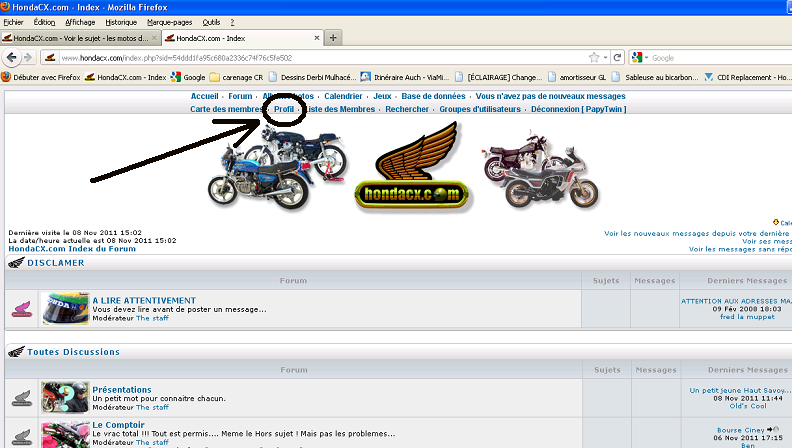Open 'Débuter avec Firefox' bookmark

click(41, 77)
